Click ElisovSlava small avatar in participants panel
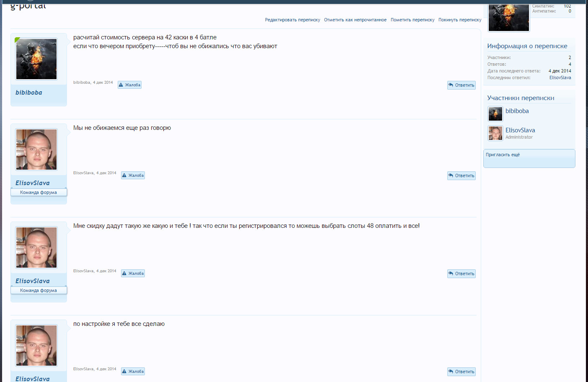588x382 pixels. (x=495, y=133)
